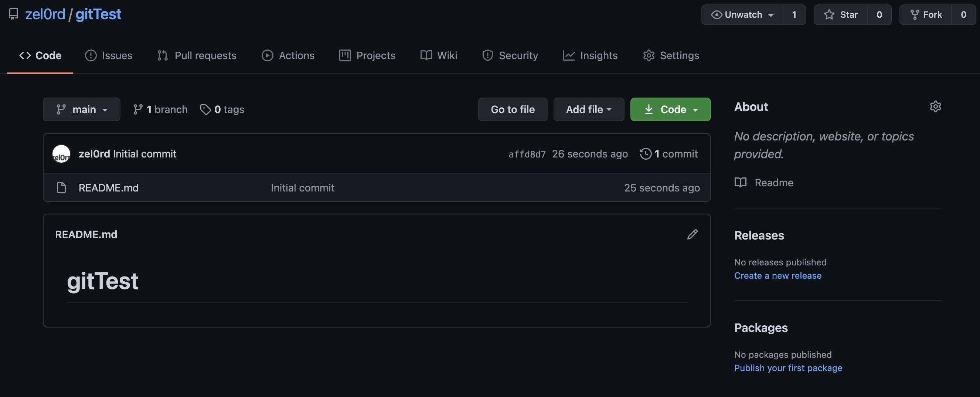The width and height of the screenshot is (980, 397).
Task: Expand the Add file dropdown
Action: click(x=589, y=109)
